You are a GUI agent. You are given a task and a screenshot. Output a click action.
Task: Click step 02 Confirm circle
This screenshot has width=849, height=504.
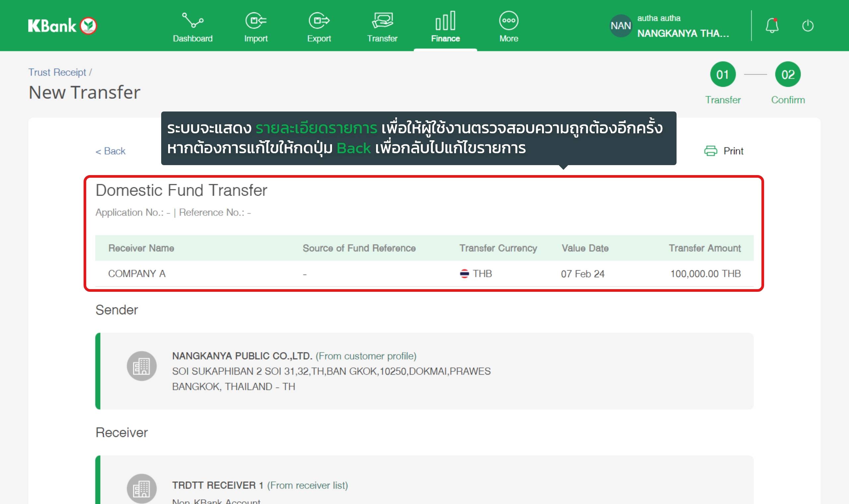(788, 74)
